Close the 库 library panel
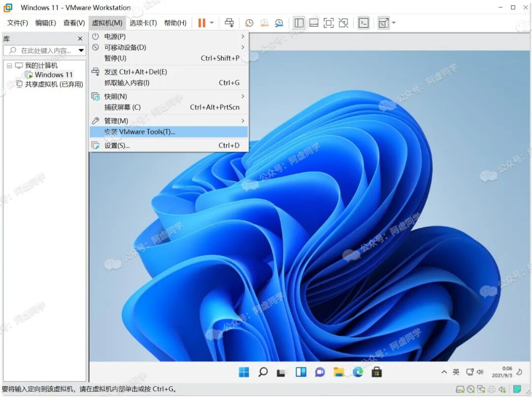The width and height of the screenshot is (532, 397). [80, 39]
